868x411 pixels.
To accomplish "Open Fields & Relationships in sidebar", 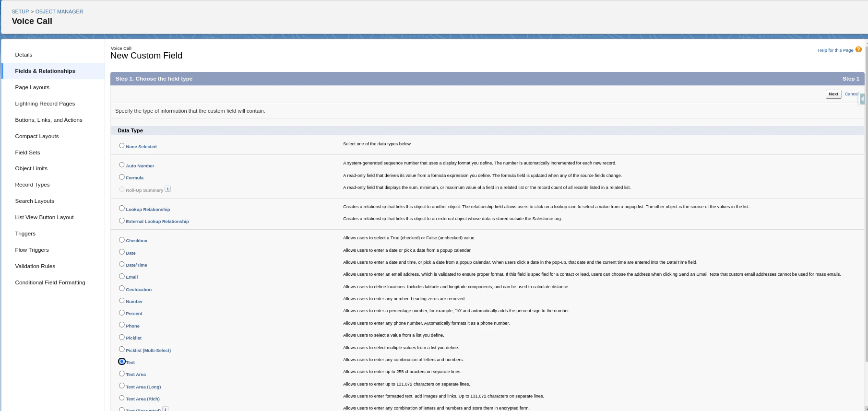I will point(53,71).
